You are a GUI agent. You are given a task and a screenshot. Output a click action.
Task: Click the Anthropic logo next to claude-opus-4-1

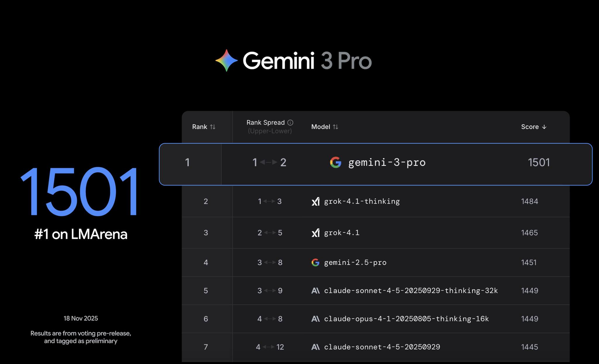pyautogui.click(x=316, y=319)
